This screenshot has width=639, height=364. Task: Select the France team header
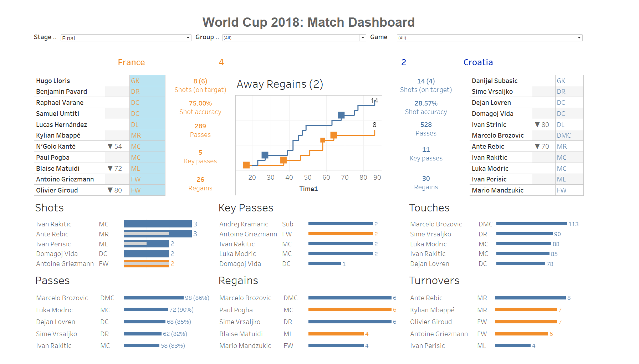pos(131,62)
